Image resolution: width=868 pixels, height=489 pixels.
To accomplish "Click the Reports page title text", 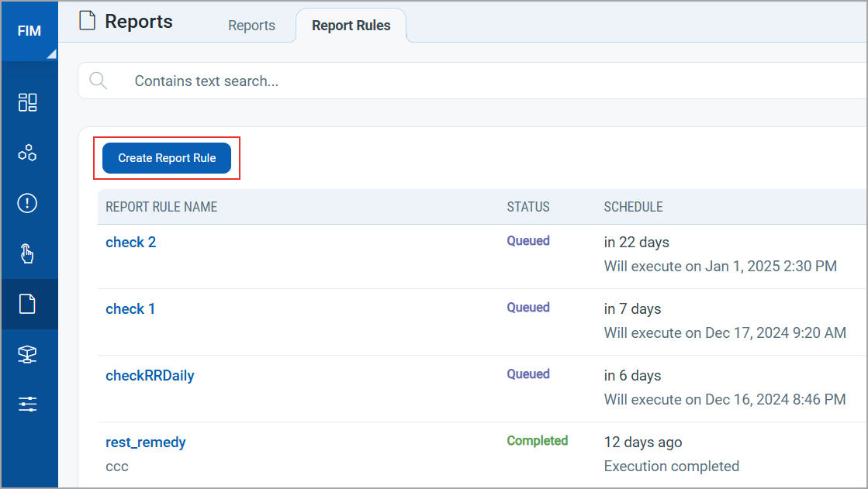I will (138, 21).
